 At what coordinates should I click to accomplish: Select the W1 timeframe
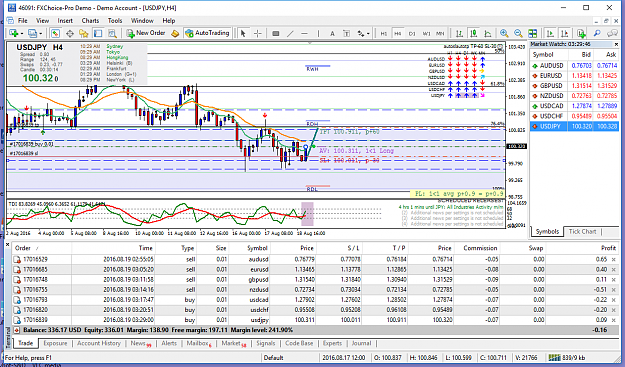(426, 34)
